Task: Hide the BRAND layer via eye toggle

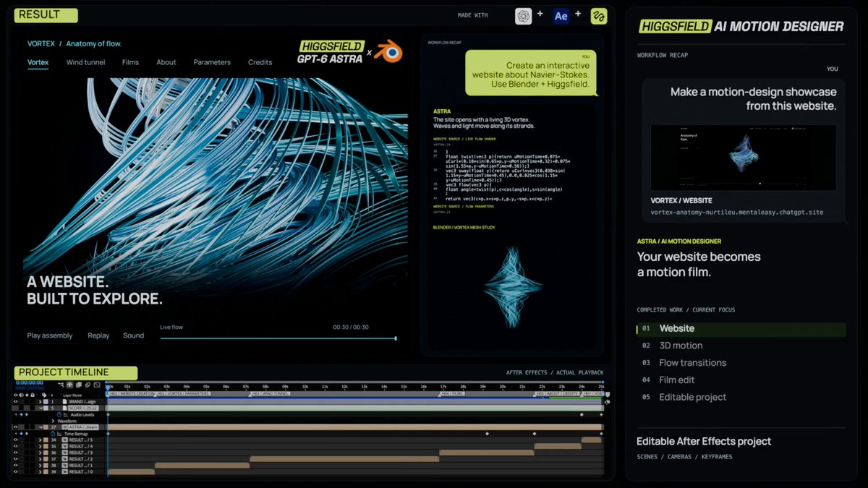Action: pyautogui.click(x=16, y=401)
